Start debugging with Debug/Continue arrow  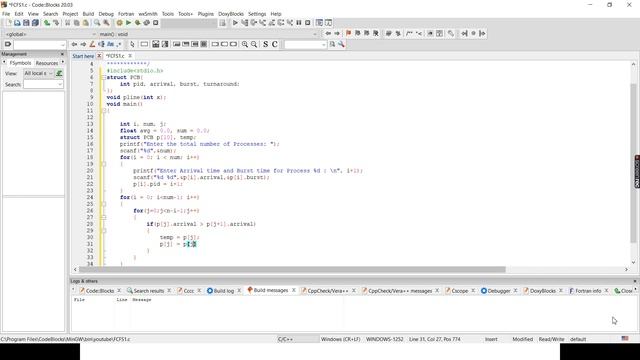[235, 23]
